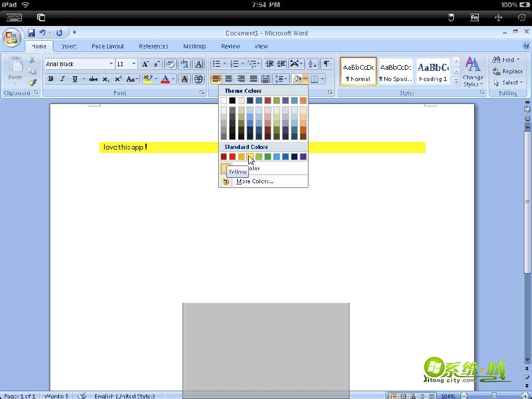Click the Grow Font icon

point(145,64)
